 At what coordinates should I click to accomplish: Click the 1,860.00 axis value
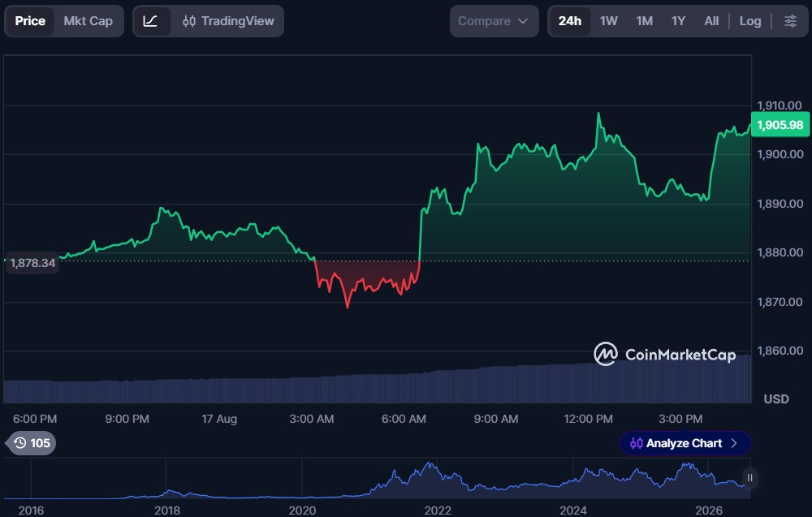[780, 351]
